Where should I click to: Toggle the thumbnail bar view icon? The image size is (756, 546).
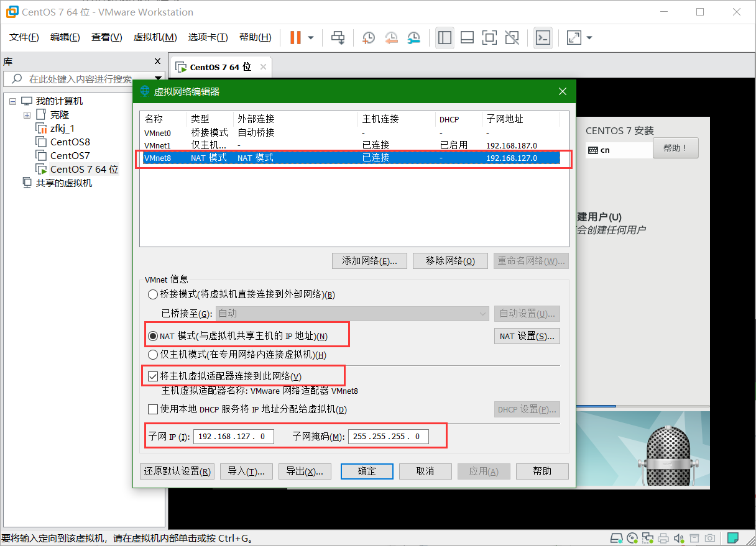pyautogui.click(x=467, y=38)
